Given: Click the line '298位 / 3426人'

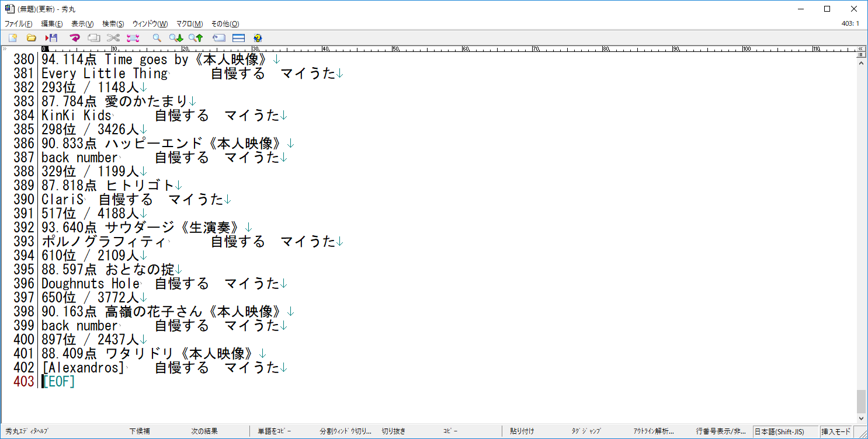Looking at the screenshot, I should [90, 130].
